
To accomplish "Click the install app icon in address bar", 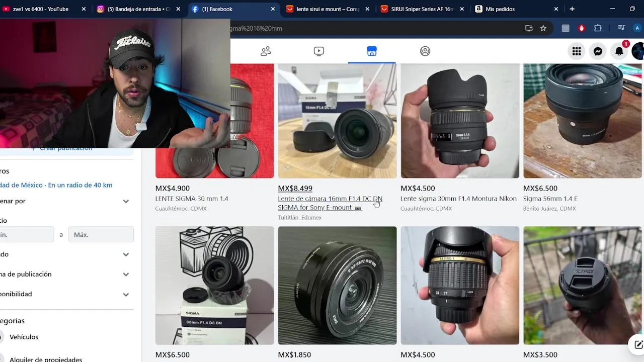I will [x=529, y=28].
